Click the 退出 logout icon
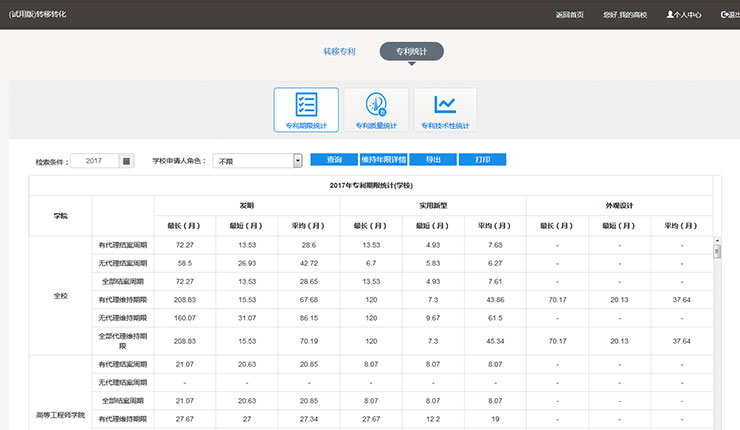Screen dimensions: 740x430 pos(723,15)
